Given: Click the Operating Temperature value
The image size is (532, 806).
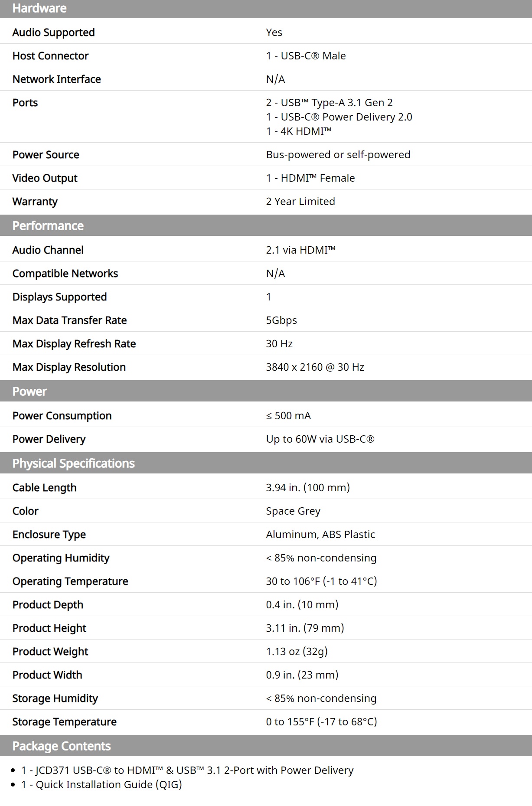Looking at the screenshot, I should (321, 581).
